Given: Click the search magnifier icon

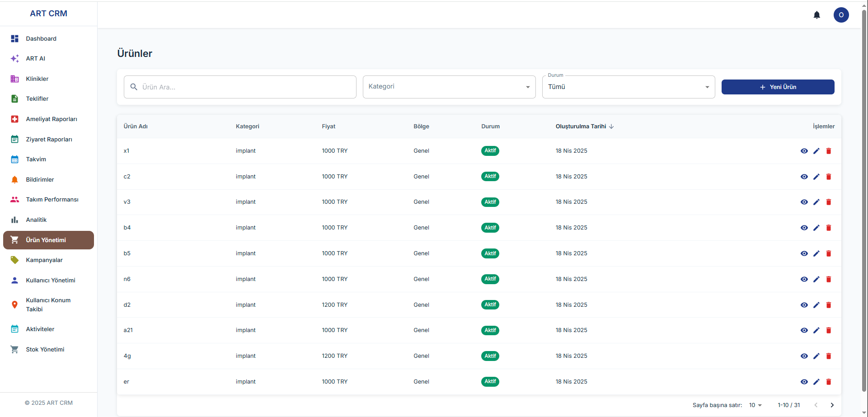Looking at the screenshot, I should pos(134,87).
